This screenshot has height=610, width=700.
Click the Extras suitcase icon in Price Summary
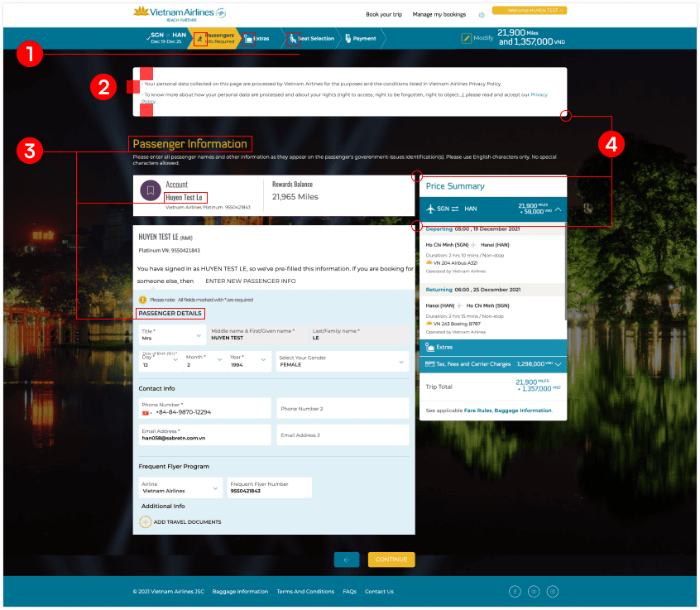pyautogui.click(x=430, y=347)
